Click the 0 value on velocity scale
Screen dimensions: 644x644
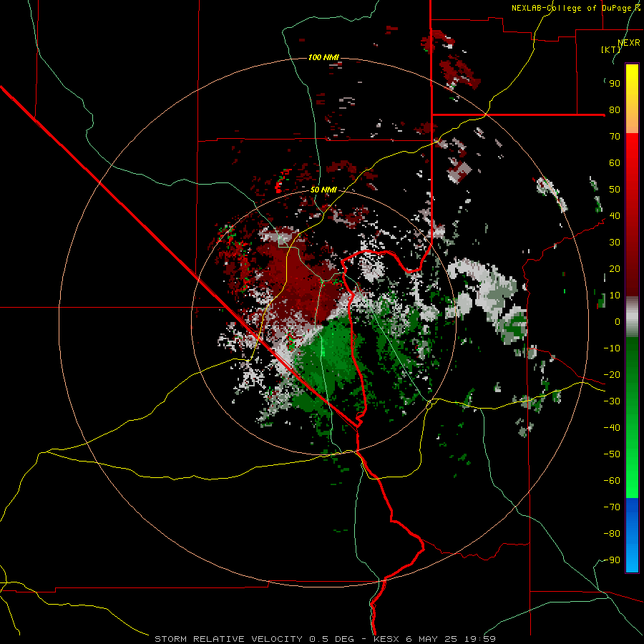[618, 322]
